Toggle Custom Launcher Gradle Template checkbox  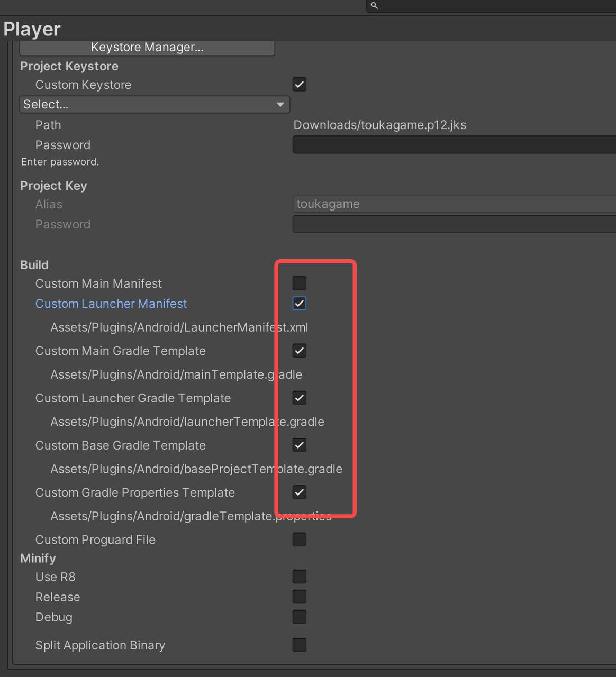300,398
